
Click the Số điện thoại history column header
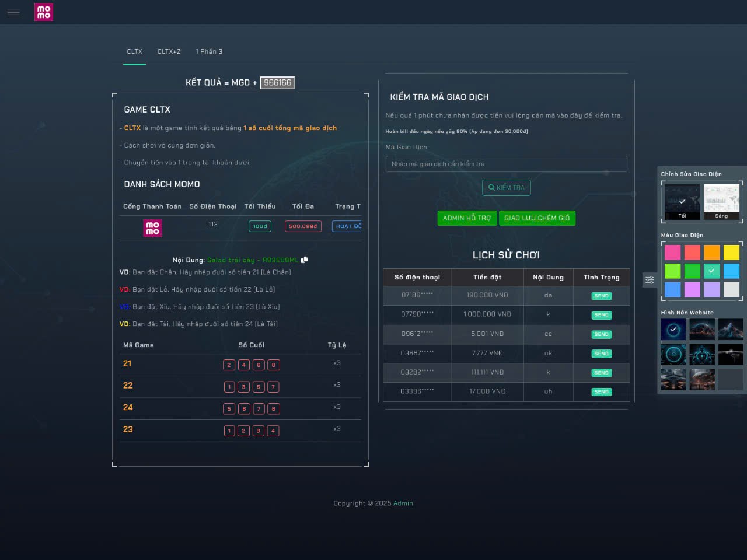click(417, 278)
